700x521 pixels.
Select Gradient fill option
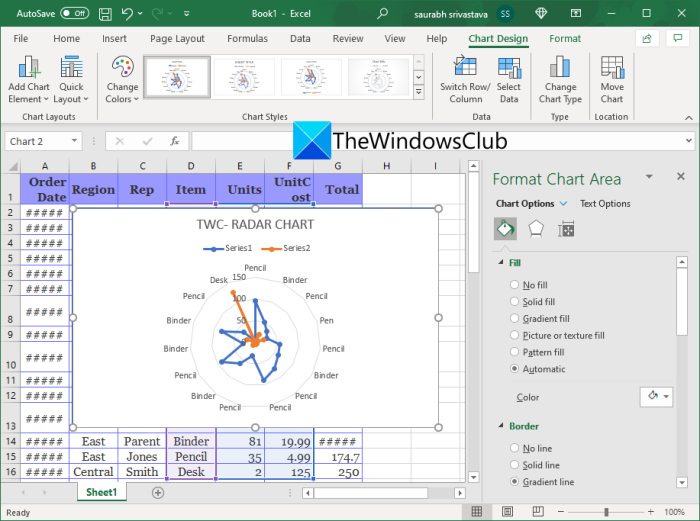point(514,318)
